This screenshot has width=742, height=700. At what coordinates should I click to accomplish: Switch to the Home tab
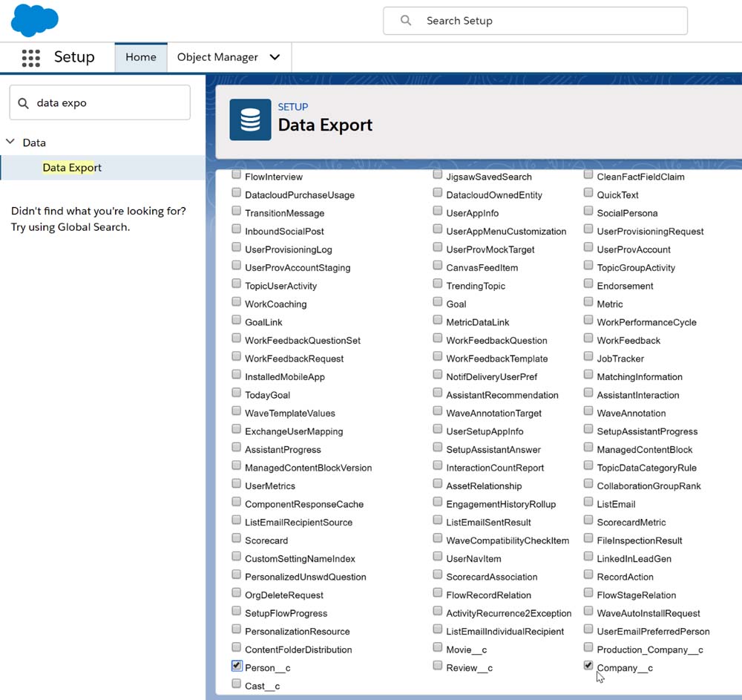pyautogui.click(x=140, y=57)
